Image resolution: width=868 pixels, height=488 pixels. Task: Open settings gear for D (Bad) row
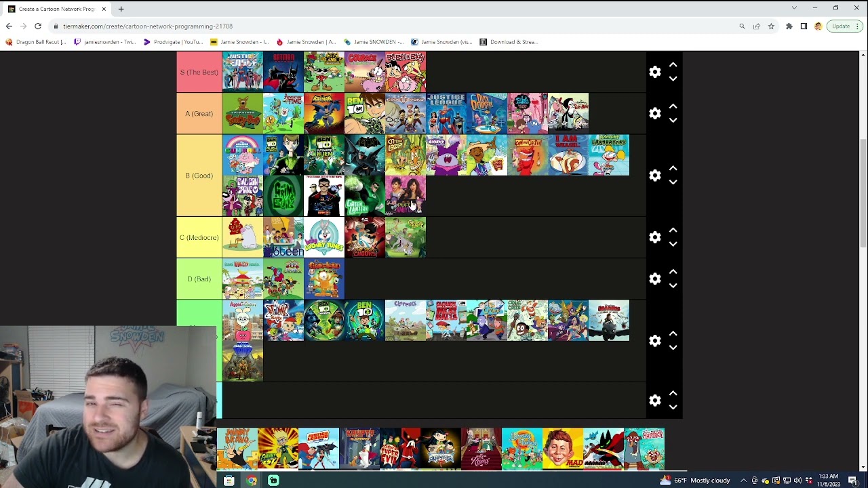(655, 279)
